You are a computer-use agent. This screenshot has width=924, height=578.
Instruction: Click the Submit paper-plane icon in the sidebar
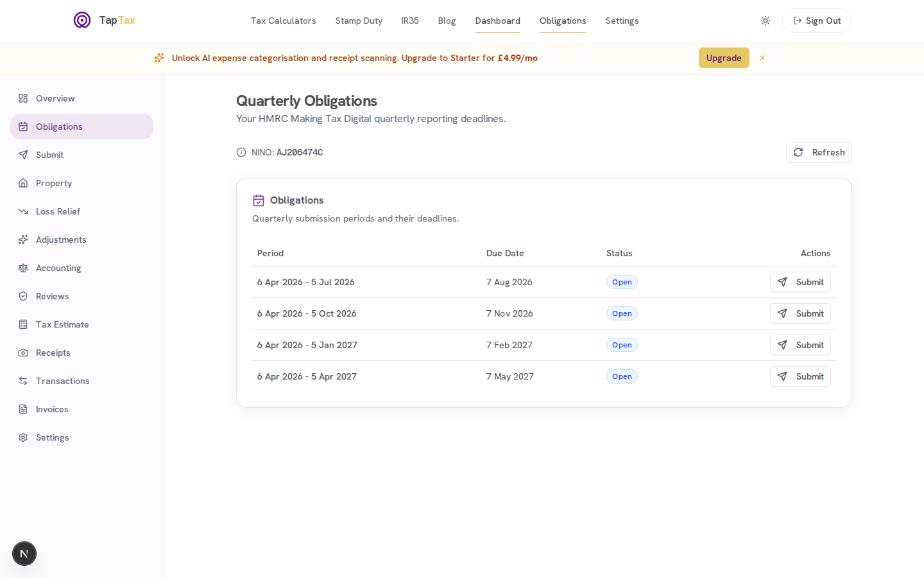coord(23,155)
